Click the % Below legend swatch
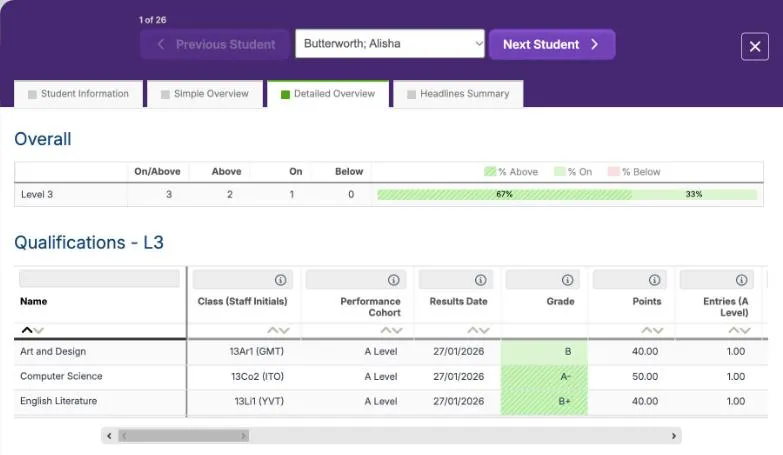 613,172
